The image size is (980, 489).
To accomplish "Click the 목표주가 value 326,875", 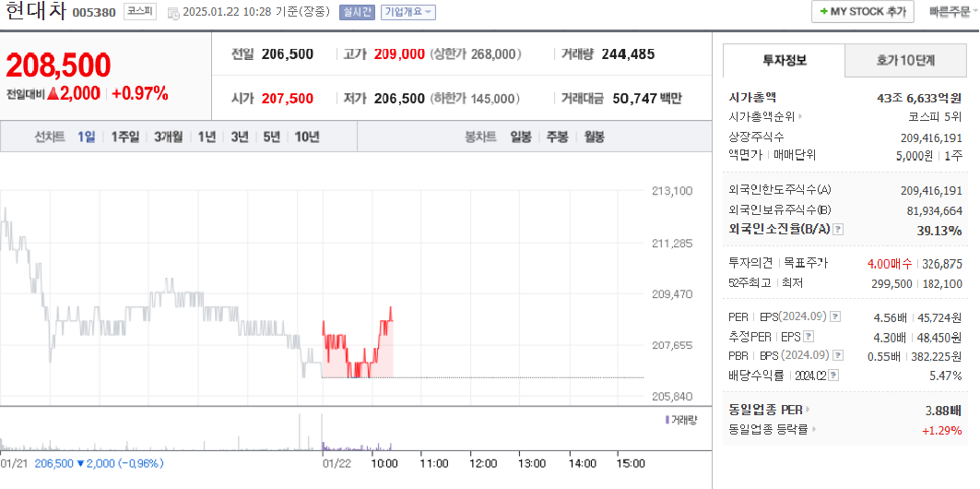I will click(x=941, y=264).
